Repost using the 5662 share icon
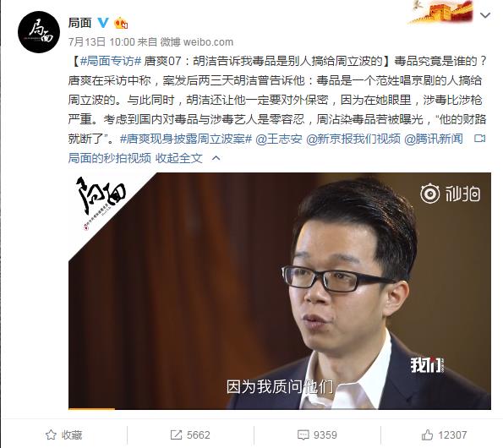This screenshot has height=448, width=503. [190, 435]
